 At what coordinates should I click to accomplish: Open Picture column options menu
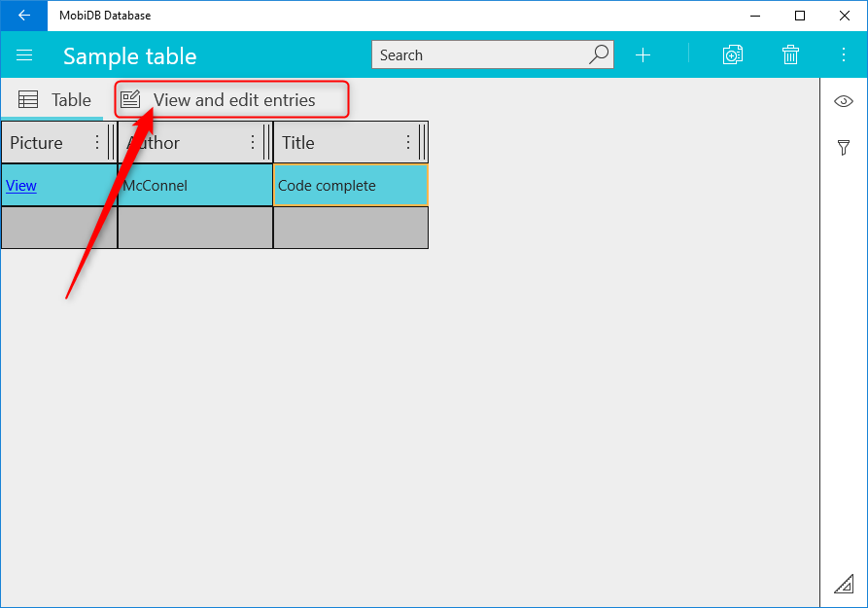tap(97, 142)
